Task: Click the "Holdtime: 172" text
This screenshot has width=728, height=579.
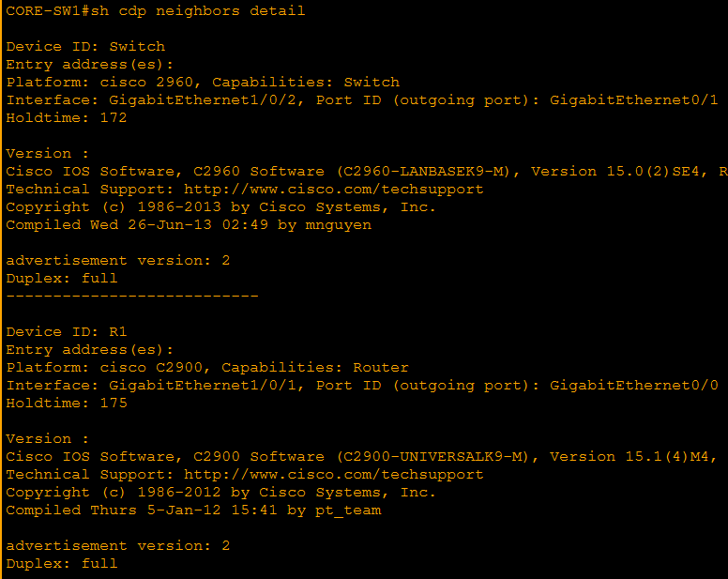Action: (x=67, y=117)
